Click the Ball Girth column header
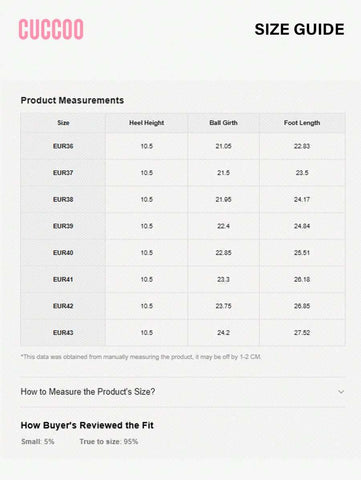The image size is (361, 480). [x=223, y=123]
